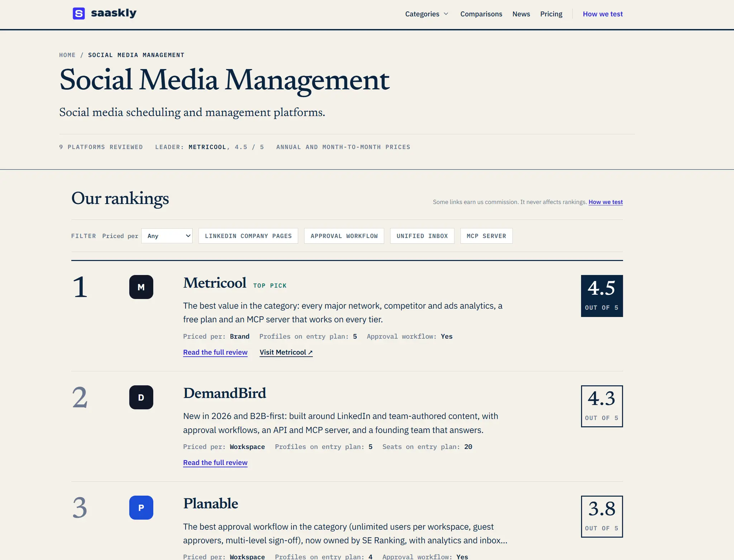This screenshot has width=734, height=560.
Task: Follow the How we test disclosure link
Action: (606, 202)
